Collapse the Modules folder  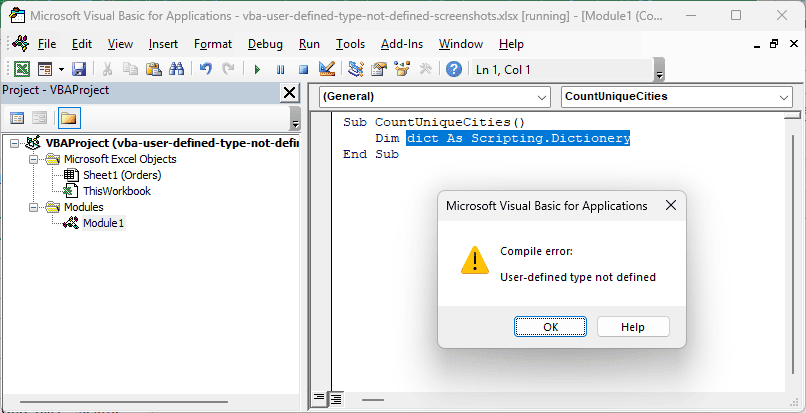(33, 207)
